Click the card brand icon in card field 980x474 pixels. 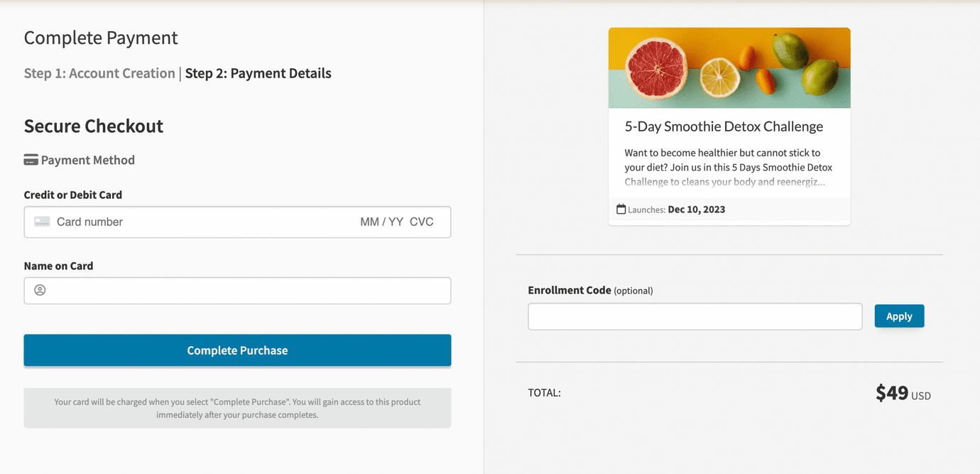point(43,222)
